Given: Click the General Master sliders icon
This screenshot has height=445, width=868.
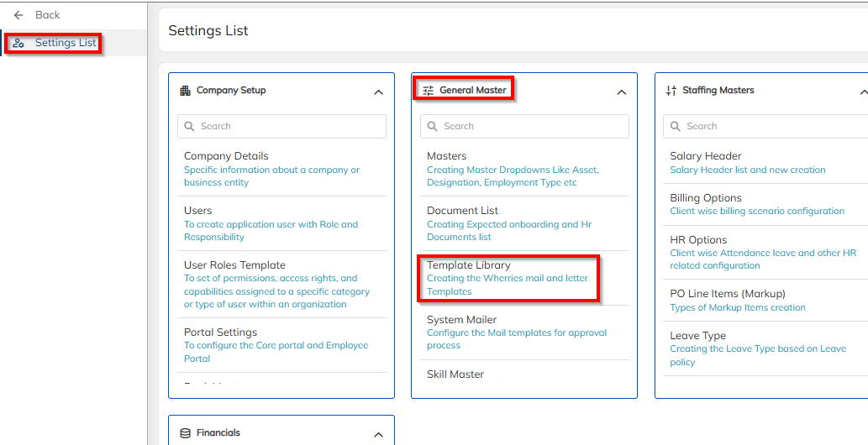Looking at the screenshot, I should point(429,91).
